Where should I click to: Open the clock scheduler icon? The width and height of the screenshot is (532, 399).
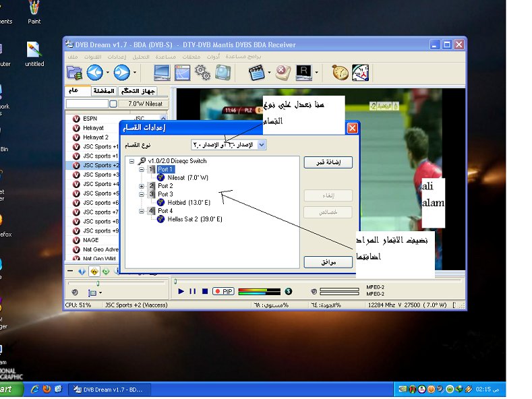(360, 73)
